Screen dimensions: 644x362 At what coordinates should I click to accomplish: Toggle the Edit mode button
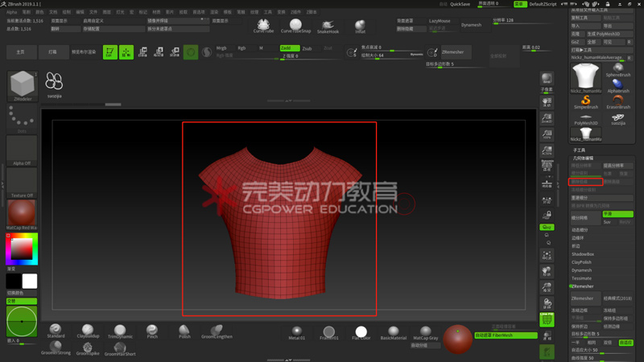pyautogui.click(x=110, y=52)
